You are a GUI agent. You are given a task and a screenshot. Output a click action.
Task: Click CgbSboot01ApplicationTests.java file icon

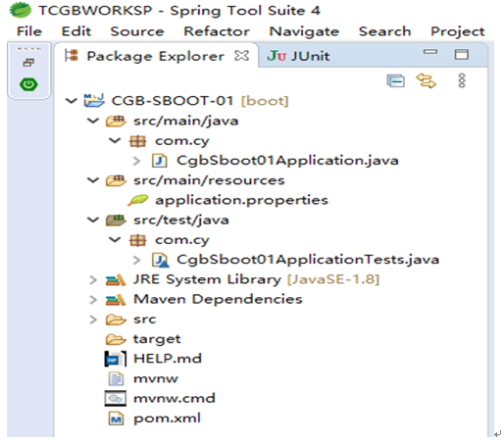161,260
